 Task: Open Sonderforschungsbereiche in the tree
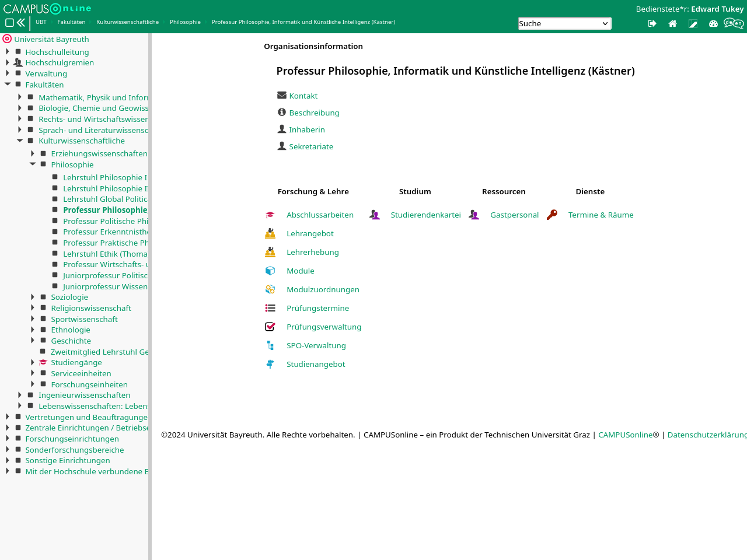pyautogui.click(x=75, y=450)
